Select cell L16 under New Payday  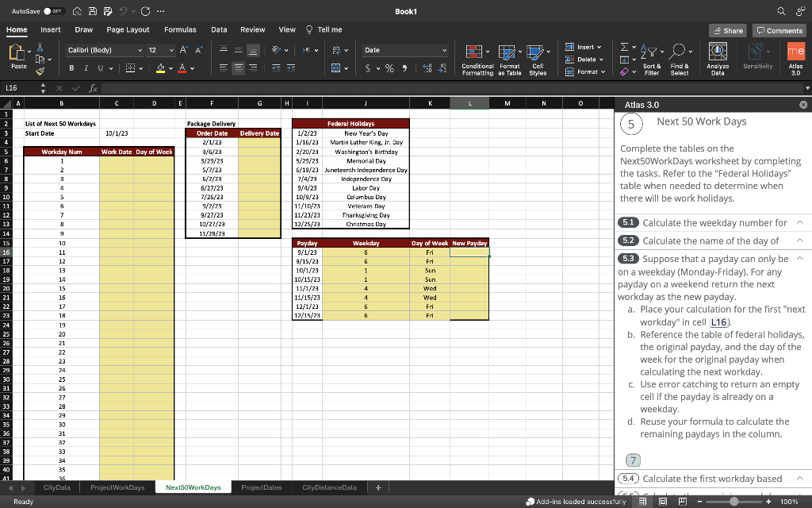[469, 252]
